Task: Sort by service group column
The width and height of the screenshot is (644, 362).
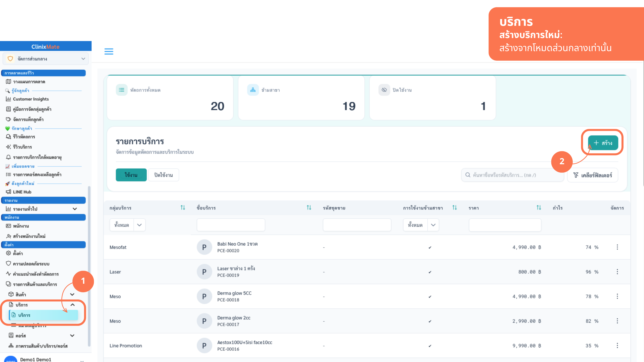Action: [x=183, y=208]
